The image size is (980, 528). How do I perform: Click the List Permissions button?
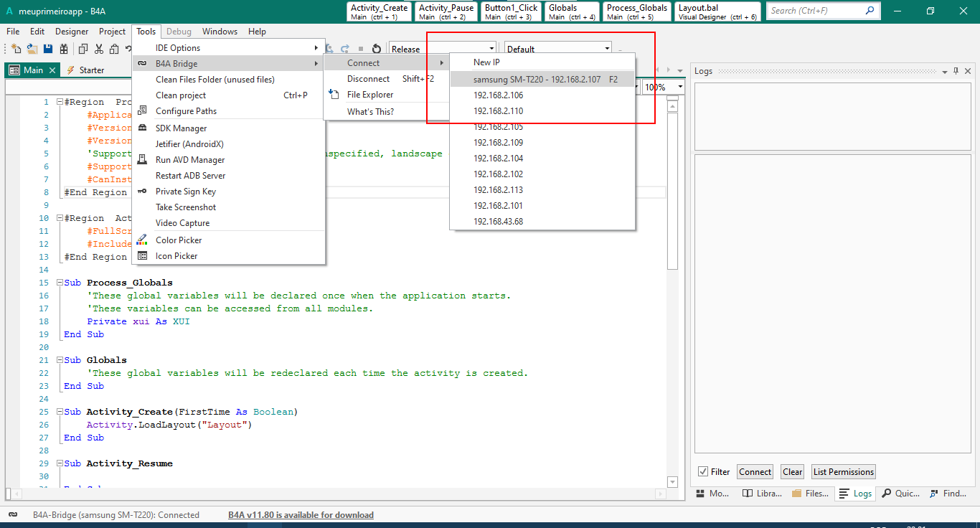click(x=844, y=472)
